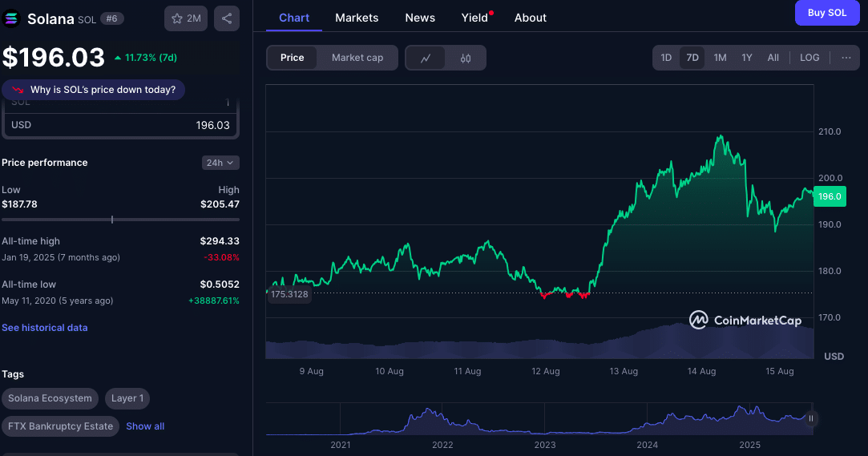868x456 pixels.
Task: Open the News tab
Action: click(x=420, y=18)
